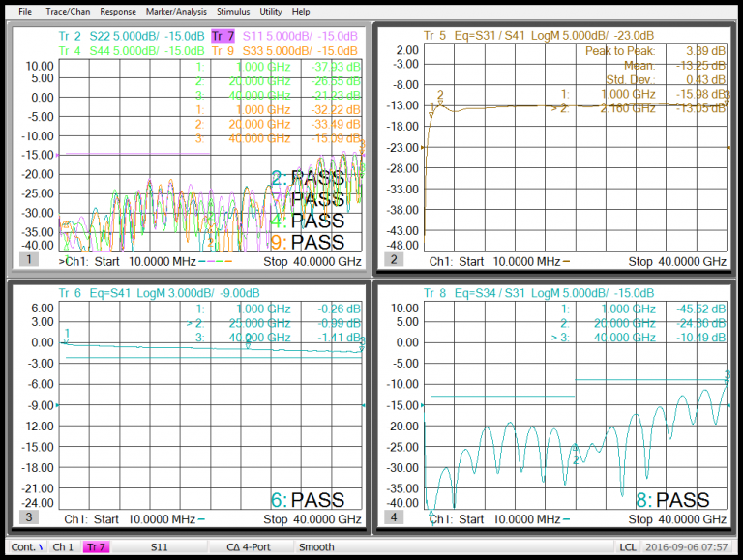Activate window number 3 box
Viewport: 743px width, 560px height.
click(x=29, y=516)
